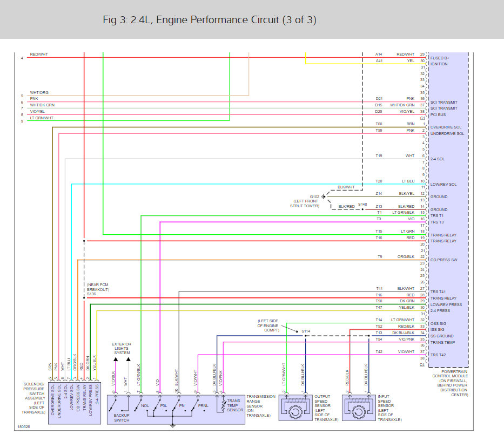Click the 'S114' splice label
The image size is (504, 441).
[x=306, y=331]
